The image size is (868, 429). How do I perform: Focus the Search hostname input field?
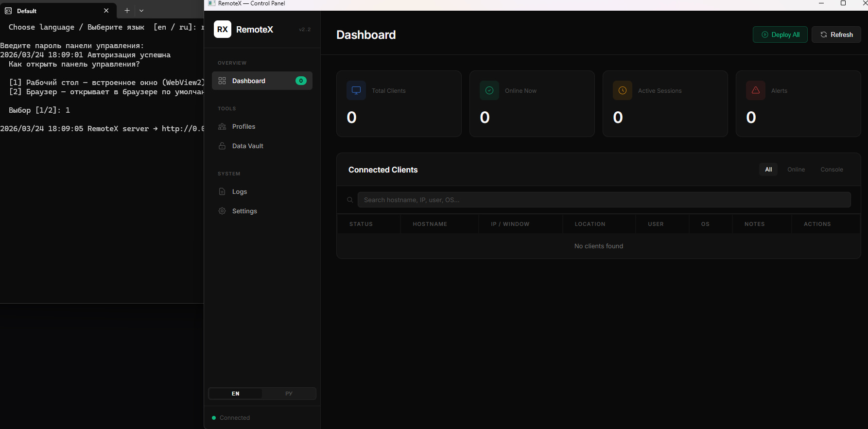click(604, 200)
